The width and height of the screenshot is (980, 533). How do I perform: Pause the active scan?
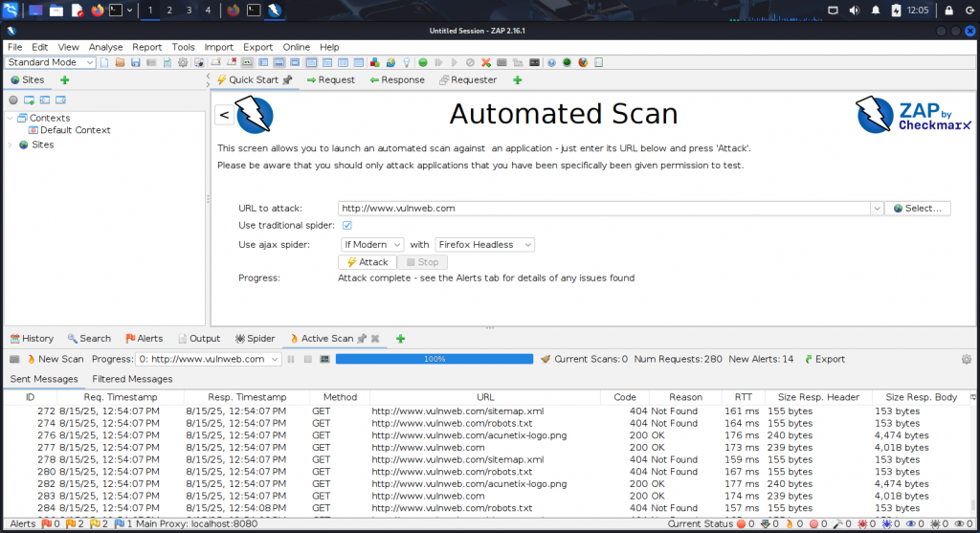click(291, 359)
